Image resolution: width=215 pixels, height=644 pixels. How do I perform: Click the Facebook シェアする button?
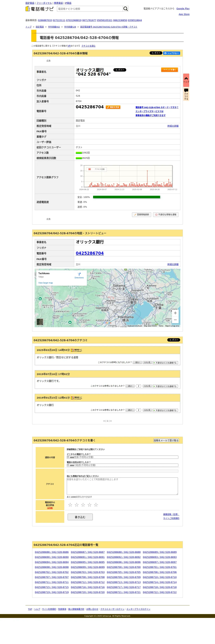click(172, 53)
